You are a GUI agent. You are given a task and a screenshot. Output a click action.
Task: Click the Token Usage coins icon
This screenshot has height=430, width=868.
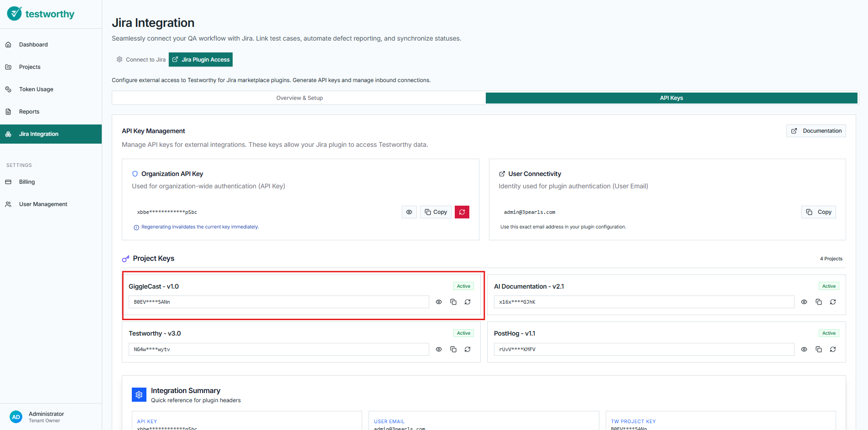[x=8, y=89]
